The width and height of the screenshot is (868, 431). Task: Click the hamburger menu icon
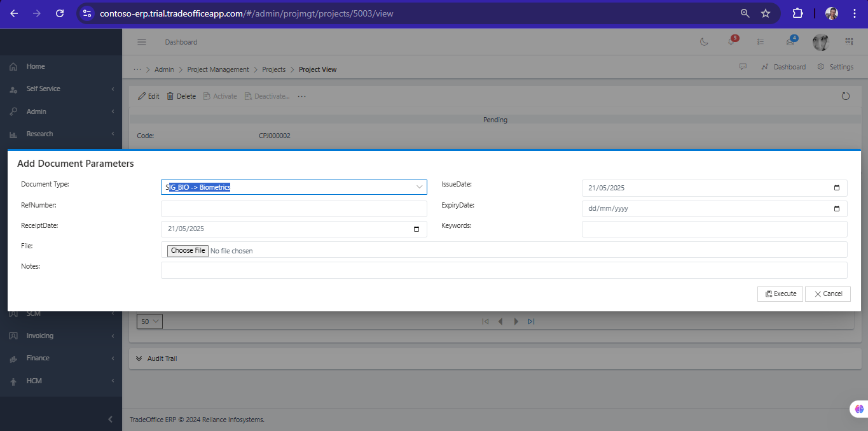coord(142,42)
